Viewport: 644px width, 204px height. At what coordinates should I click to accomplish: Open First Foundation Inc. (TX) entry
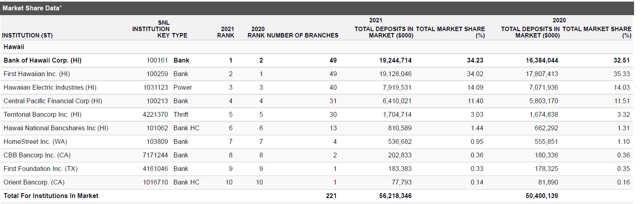click(41, 169)
